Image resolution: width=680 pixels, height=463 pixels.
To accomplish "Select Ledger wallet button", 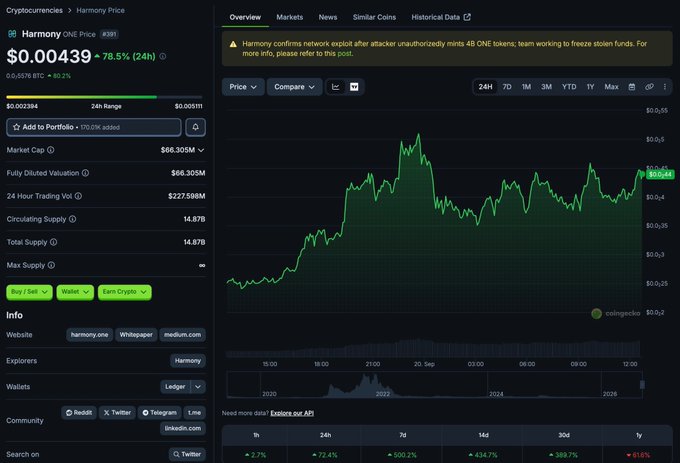I will [x=175, y=387].
